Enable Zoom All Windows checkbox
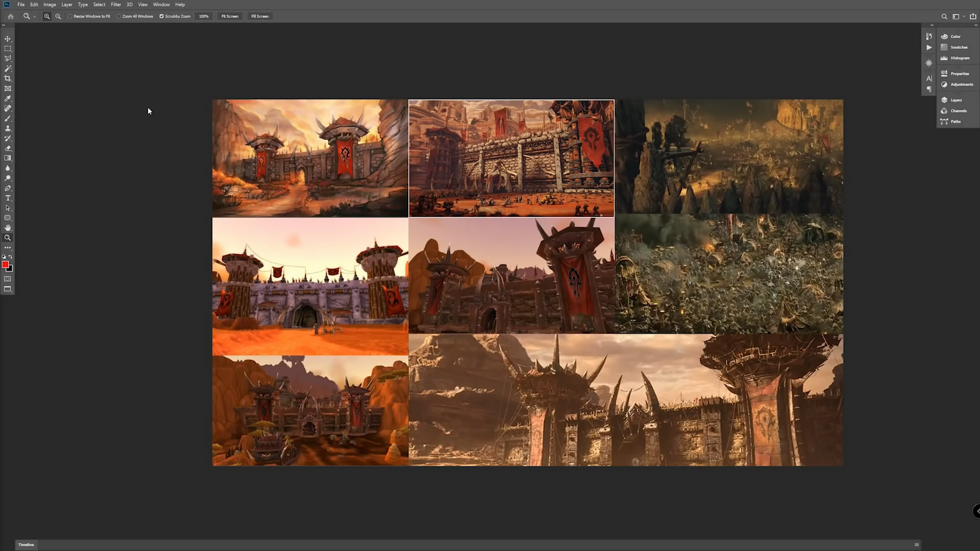The image size is (980, 551). [x=119, y=16]
